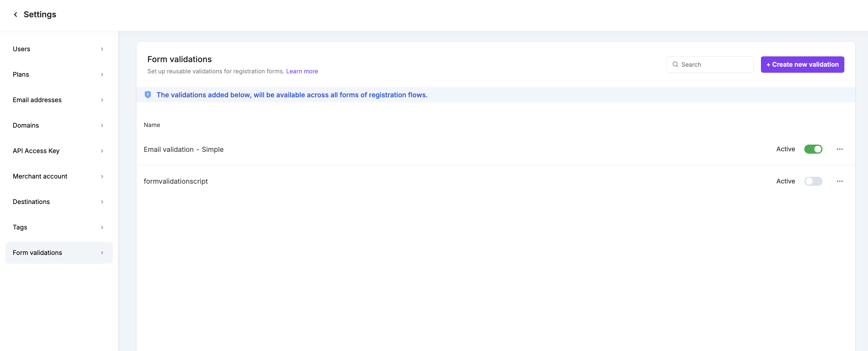Screen dimensions: 868x351
Task: Click the formvalidationscript row name
Action: tap(176, 181)
